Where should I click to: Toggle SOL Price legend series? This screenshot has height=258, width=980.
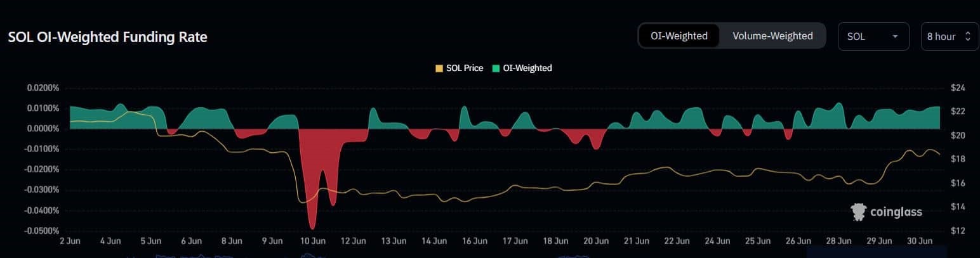click(458, 68)
